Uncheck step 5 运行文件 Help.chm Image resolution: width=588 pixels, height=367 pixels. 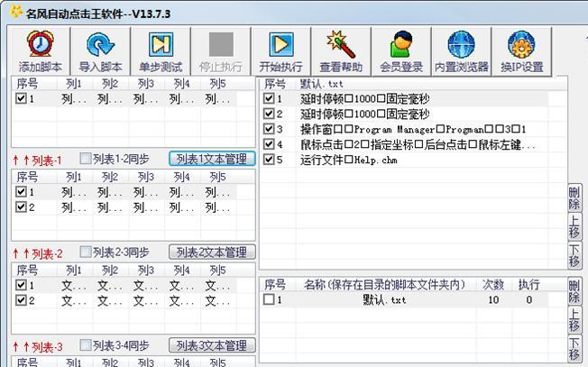point(269,160)
